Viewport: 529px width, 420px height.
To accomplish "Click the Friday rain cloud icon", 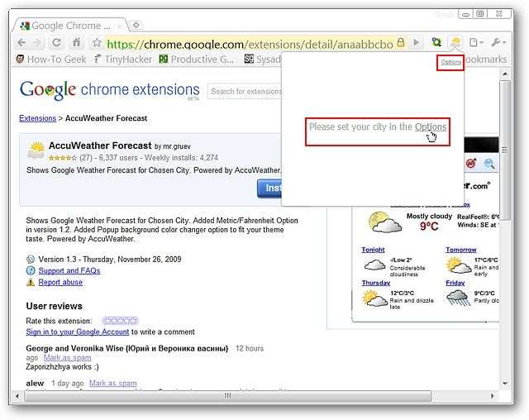I will [458, 298].
